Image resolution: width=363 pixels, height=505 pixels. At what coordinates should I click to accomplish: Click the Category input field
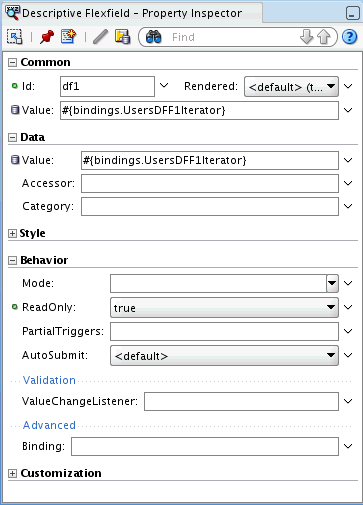tap(210, 206)
